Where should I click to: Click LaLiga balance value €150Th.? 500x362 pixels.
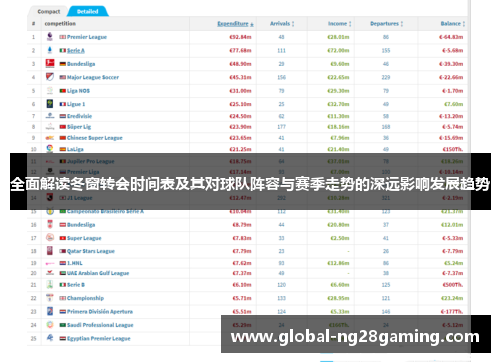tap(453, 149)
